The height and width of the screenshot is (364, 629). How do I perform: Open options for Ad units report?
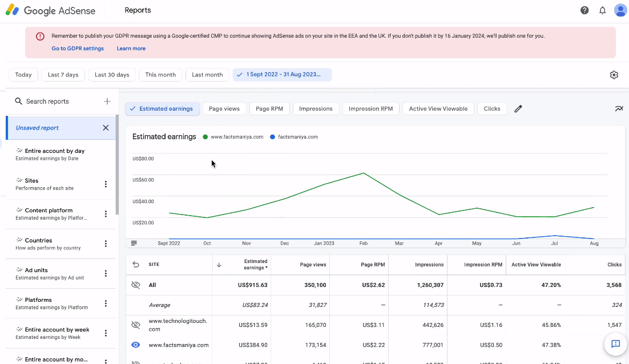[106, 273]
